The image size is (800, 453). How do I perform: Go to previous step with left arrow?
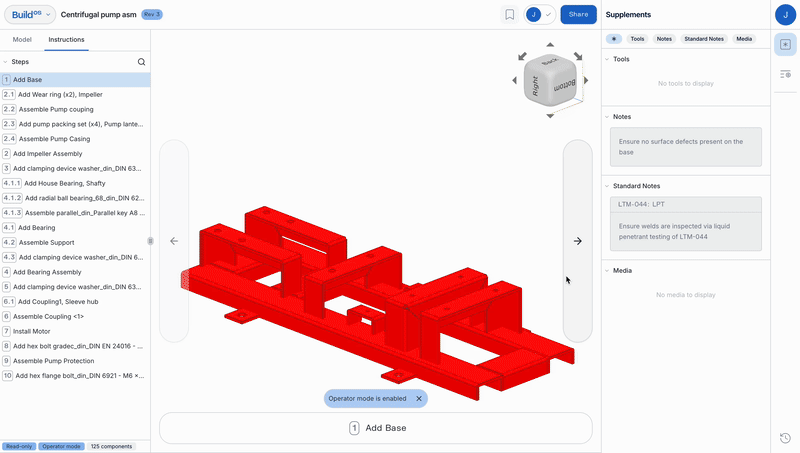click(x=174, y=241)
